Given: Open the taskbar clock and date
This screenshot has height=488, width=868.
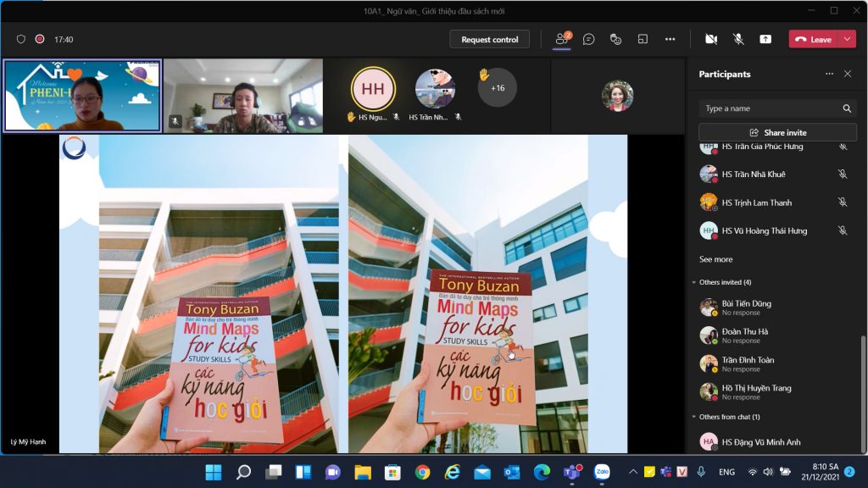Looking at the screenshot, I should coord(820,472).
